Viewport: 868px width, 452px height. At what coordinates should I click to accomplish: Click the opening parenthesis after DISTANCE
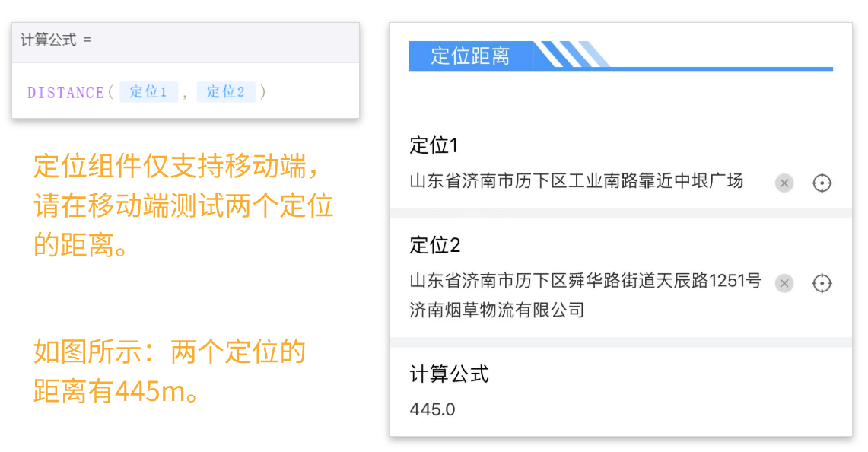click(110, 93)
